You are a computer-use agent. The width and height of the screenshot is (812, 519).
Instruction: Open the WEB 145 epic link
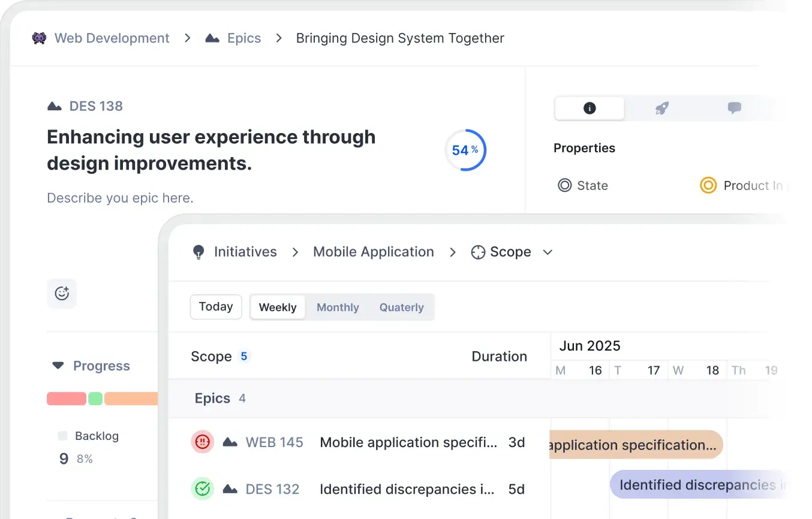tap(274, 442)
